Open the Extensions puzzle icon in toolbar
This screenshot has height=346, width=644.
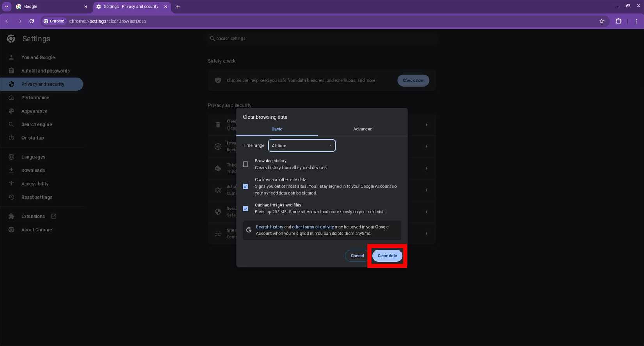coord(618,21)
